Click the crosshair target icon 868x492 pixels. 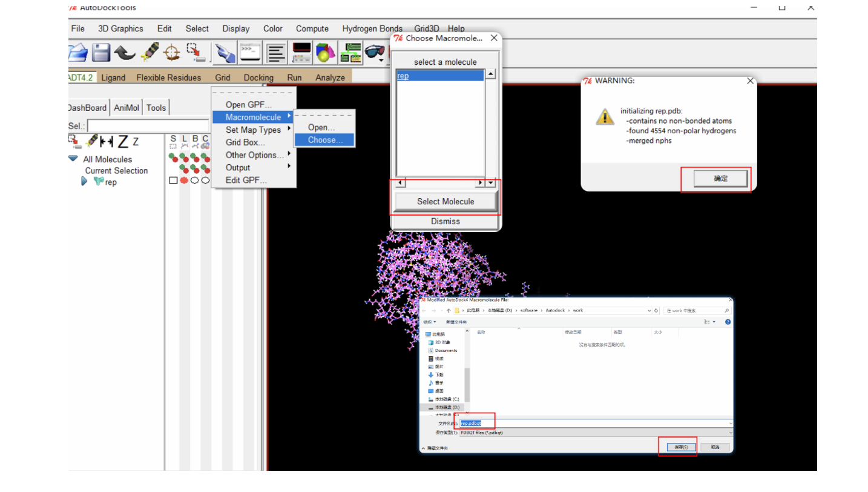click(173, 53)
